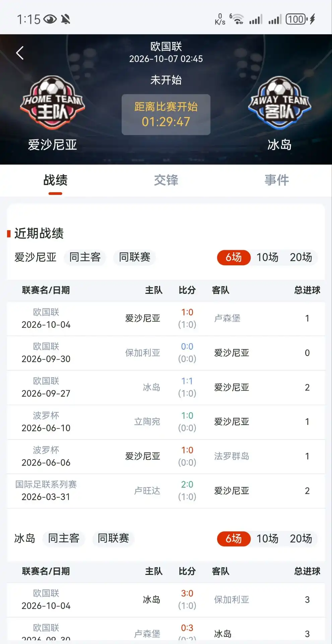
Task: Toggle 同主客 filter for 爱沙尼亚
Action: click(x=85, y=257)
